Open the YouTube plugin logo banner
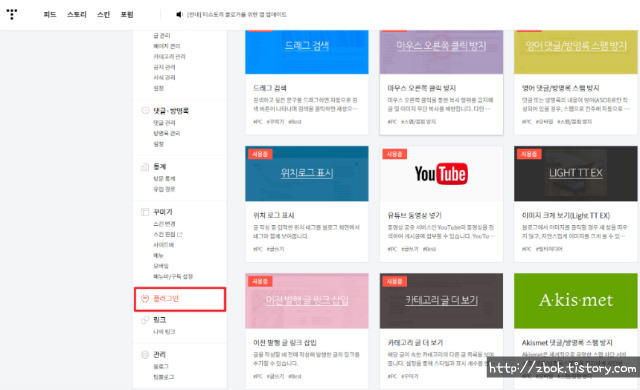Image resolution: width=640 pixels, height=390 pixels. (441, 173)
